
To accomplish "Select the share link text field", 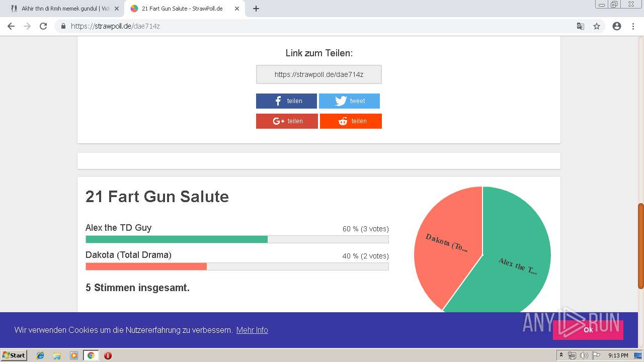I will click(319, 74).
